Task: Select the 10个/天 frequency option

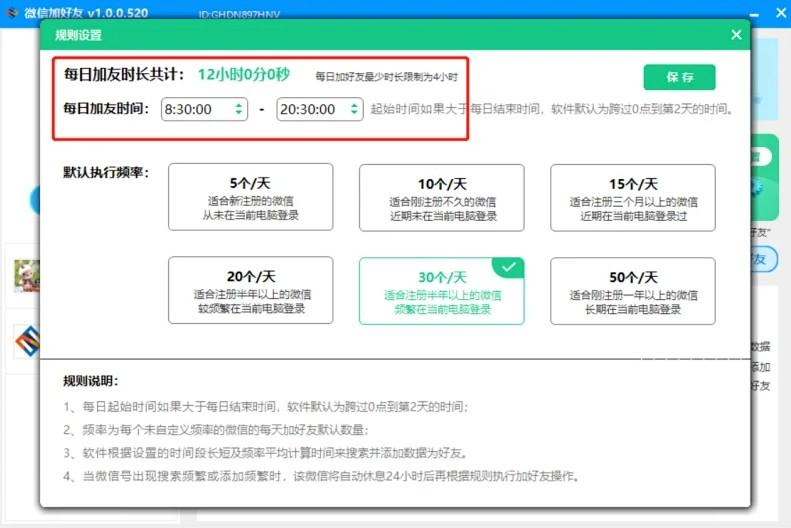Action: [x=441, y=198]
